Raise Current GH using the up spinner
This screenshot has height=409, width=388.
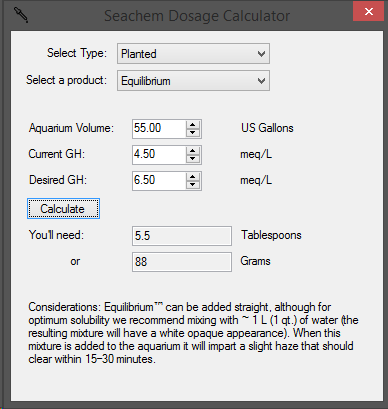(193, 151)
